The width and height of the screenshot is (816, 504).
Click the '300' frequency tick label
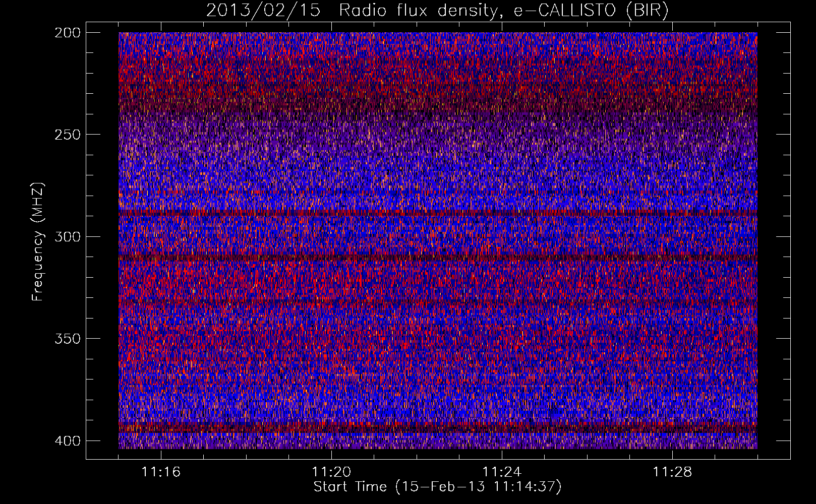(x=67, y=236)
